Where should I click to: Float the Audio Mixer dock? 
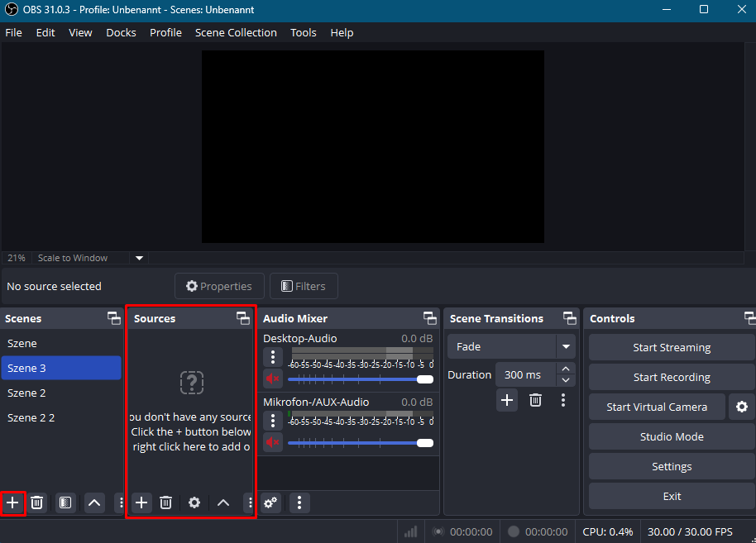[x=429, y=318]
